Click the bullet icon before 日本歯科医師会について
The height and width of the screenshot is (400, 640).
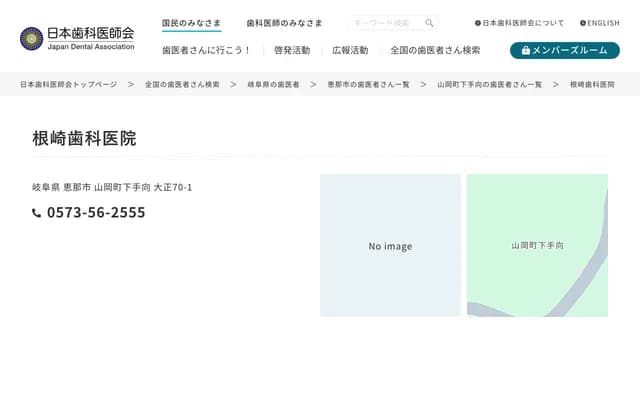[478, 23]
